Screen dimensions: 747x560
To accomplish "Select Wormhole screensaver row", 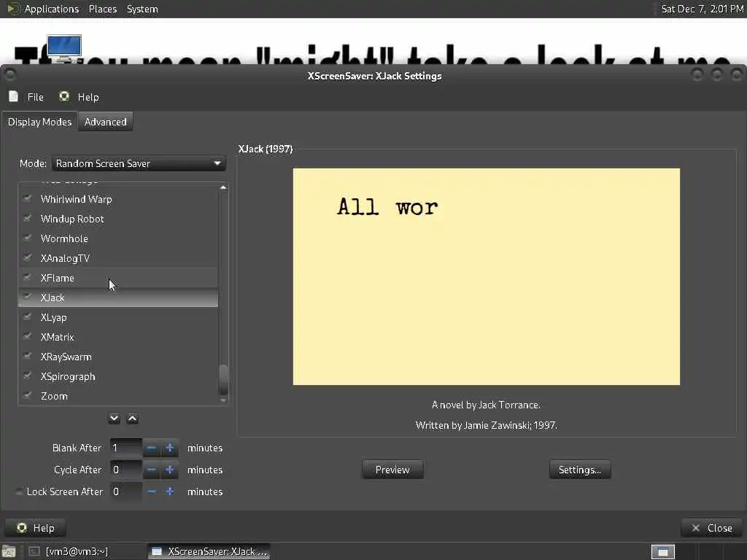I will (118, 238).
